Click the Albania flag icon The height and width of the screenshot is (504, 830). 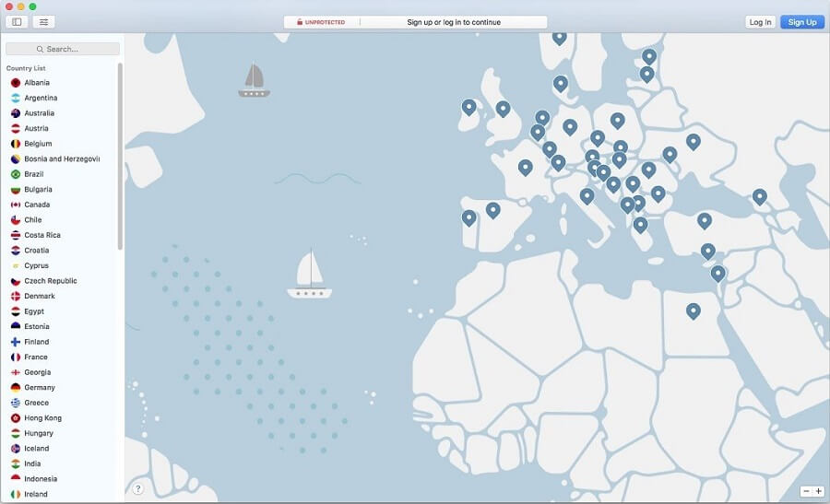point(16,83)
